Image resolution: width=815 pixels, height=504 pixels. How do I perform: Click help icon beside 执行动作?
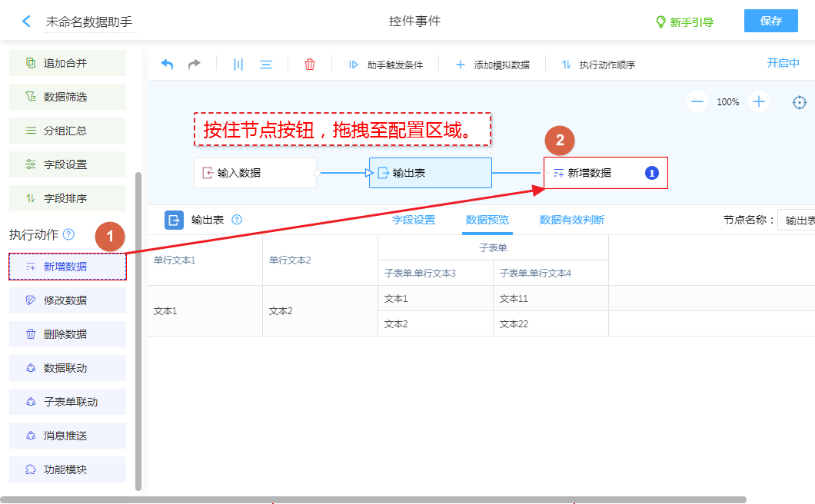69,234
